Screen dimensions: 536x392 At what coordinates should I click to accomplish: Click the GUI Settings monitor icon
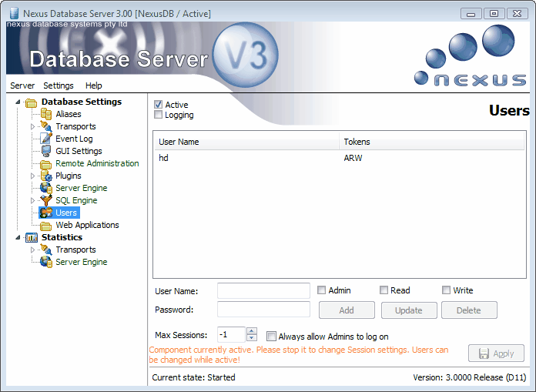pos(46,151)
